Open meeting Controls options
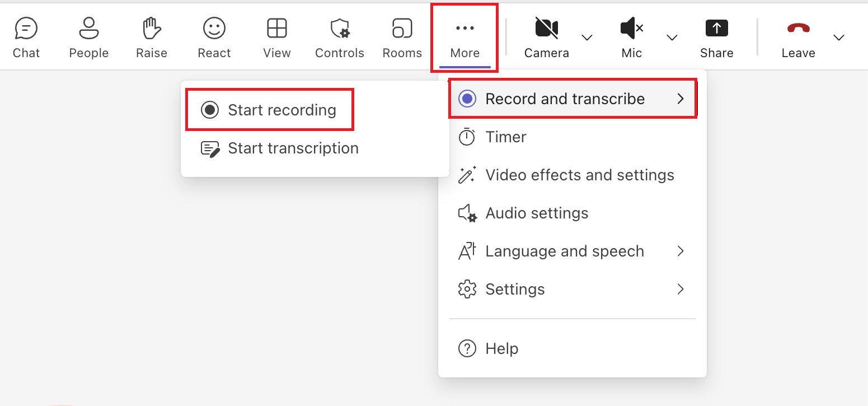868x406 pixels. coord(339,38)
